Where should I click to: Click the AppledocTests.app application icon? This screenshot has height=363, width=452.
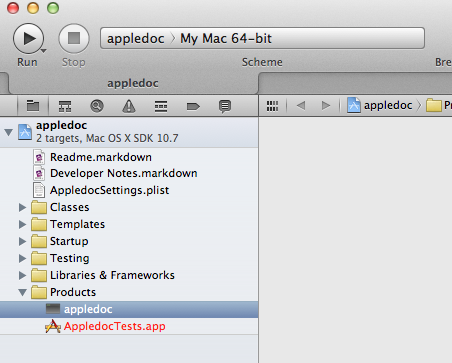coord(53,326)
